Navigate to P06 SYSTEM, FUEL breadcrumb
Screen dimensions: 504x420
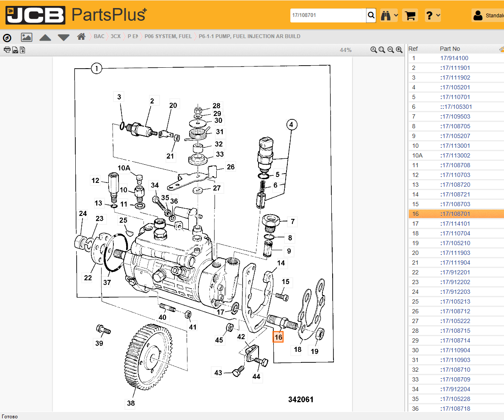[168, 36]
